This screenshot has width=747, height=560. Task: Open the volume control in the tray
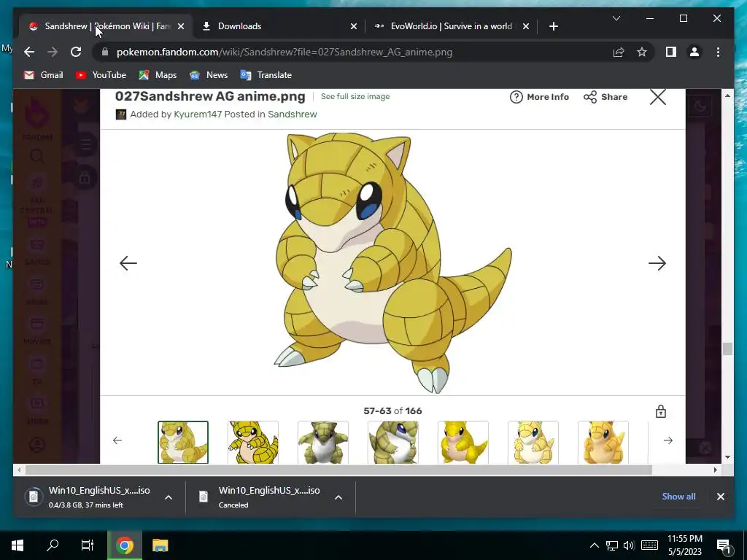click(x=629, y=545)
